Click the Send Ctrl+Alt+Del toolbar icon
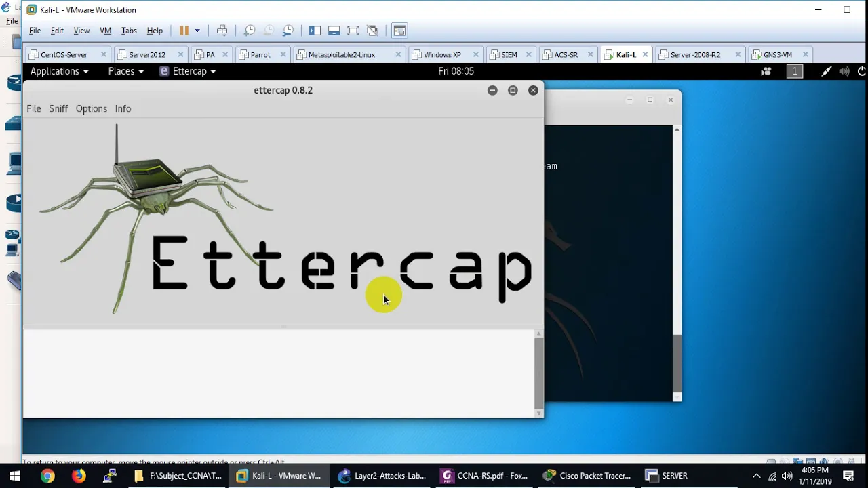Image resolution: width=868 pixels, height=488 pixels. click(222, 30)
